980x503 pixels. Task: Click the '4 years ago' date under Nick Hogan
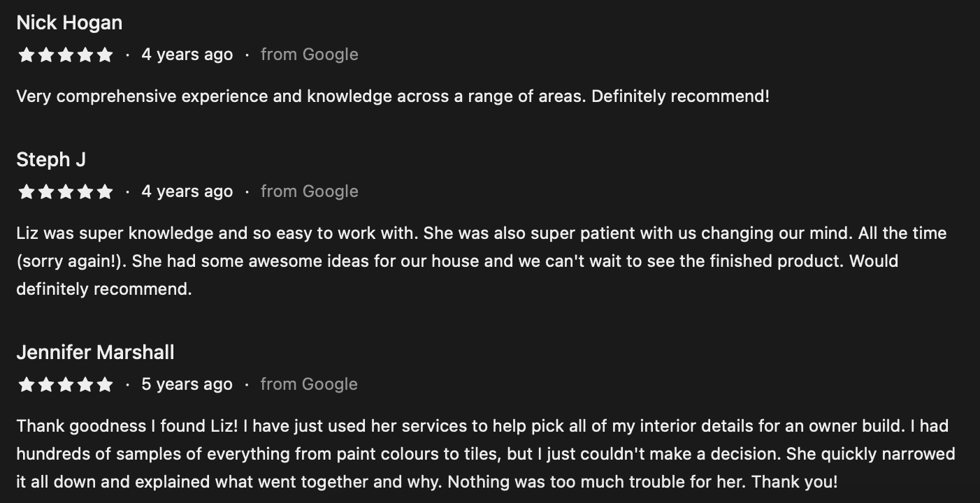click(187, 54)
